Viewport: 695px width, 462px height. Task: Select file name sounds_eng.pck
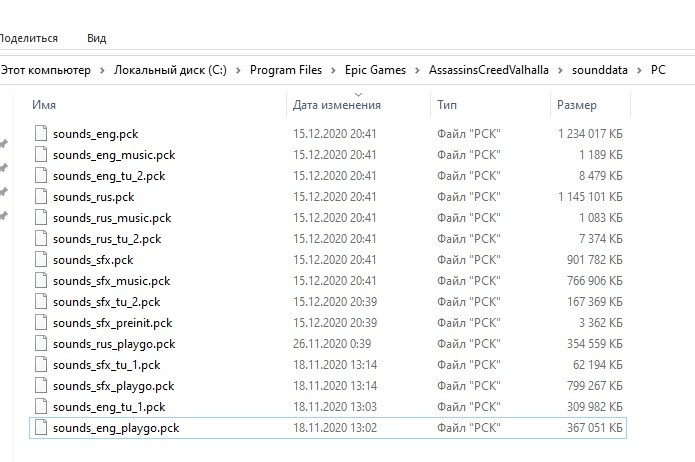(x=95, y=134)
